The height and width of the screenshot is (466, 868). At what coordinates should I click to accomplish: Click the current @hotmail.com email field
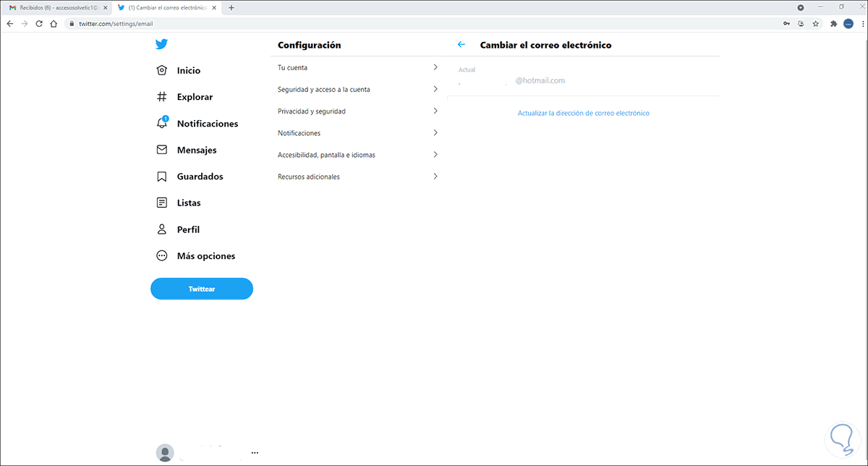pyautogui.click(x=584, y=77)
